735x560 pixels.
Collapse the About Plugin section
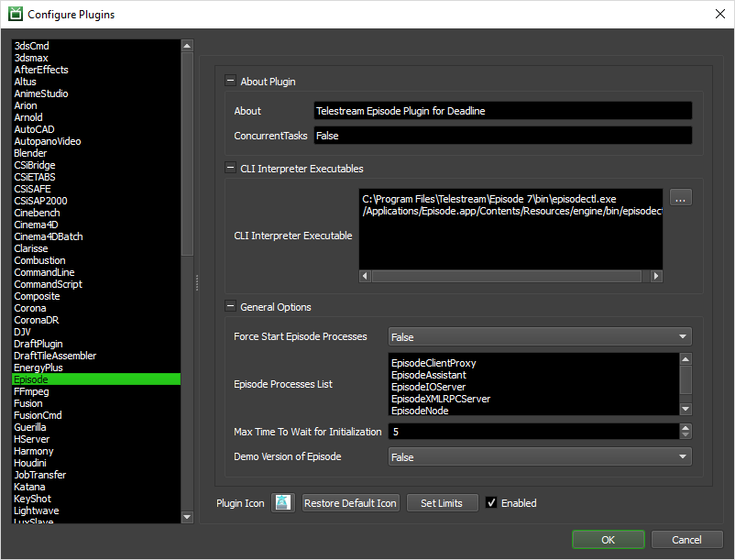click(x=230, y=81)
